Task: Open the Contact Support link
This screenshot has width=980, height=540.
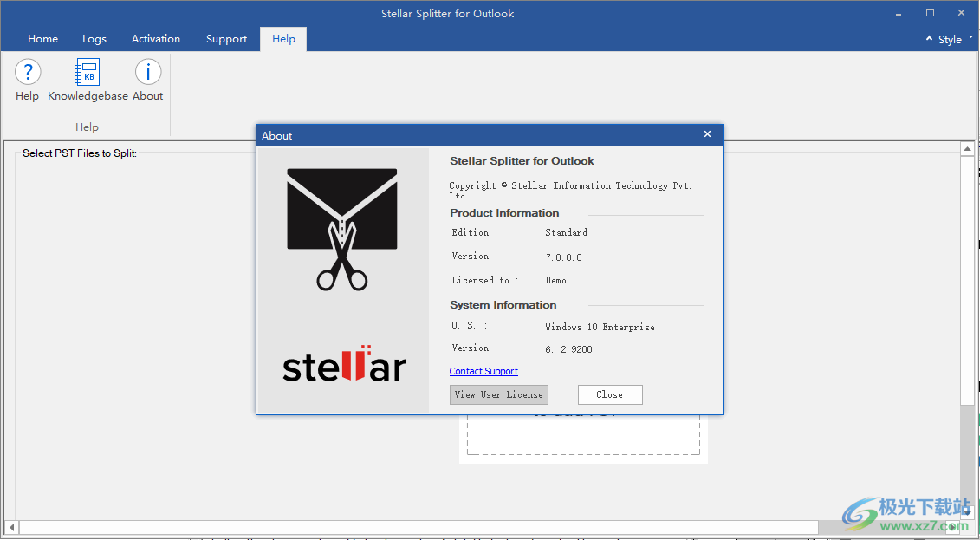Action: pyautogui.click(x=484, y=371)
